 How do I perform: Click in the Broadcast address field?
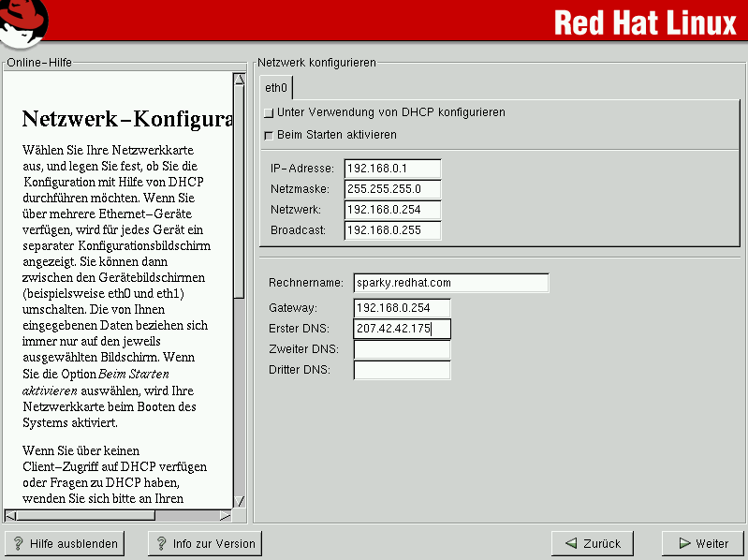391,230
